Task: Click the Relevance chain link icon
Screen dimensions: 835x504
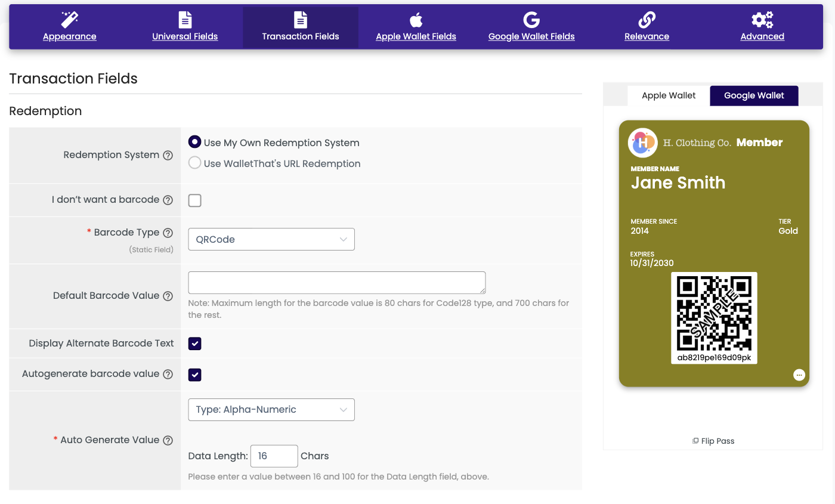Action: point(647,20)
